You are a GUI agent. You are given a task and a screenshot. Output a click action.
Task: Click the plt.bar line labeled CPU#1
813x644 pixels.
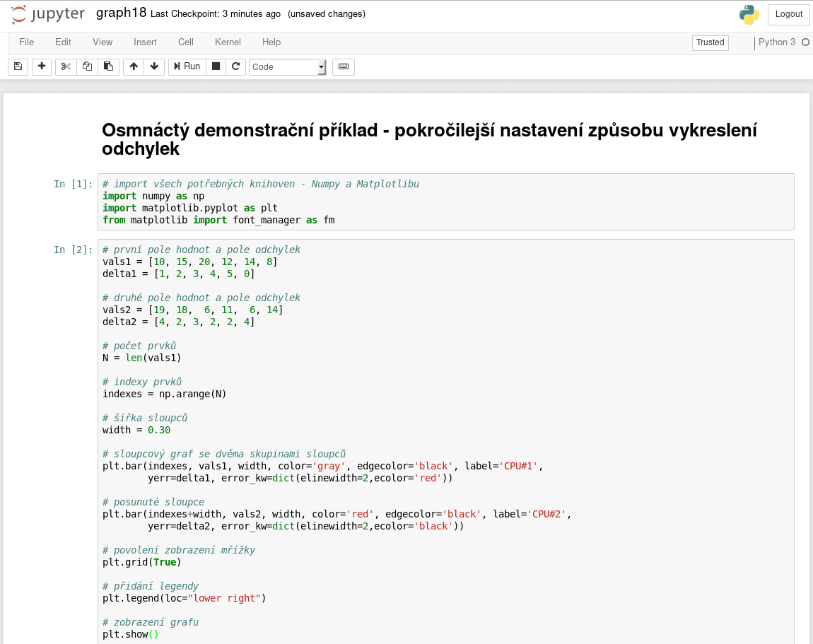click(323, 466)
